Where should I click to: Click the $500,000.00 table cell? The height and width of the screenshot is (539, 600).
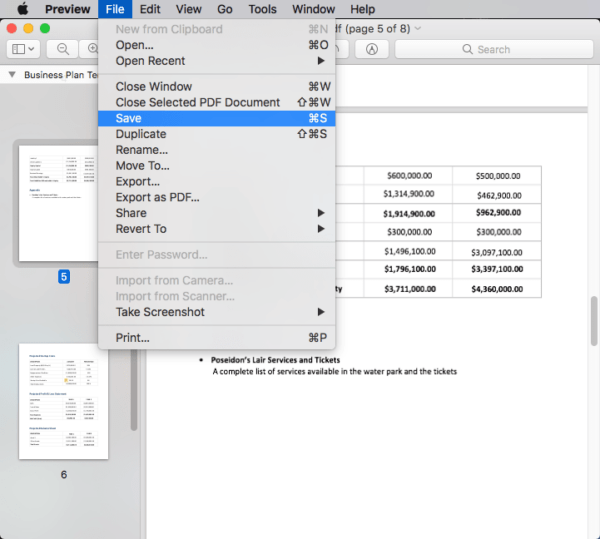coord(498,176)
